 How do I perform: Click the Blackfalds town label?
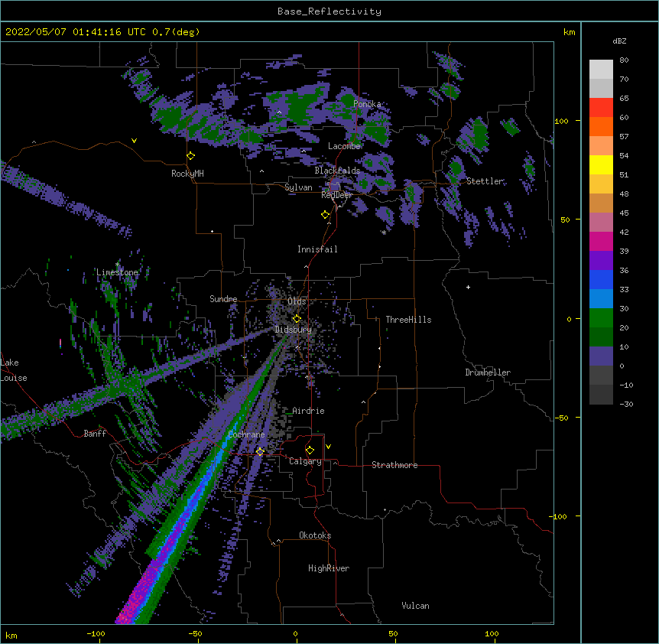tap(337, 171)
